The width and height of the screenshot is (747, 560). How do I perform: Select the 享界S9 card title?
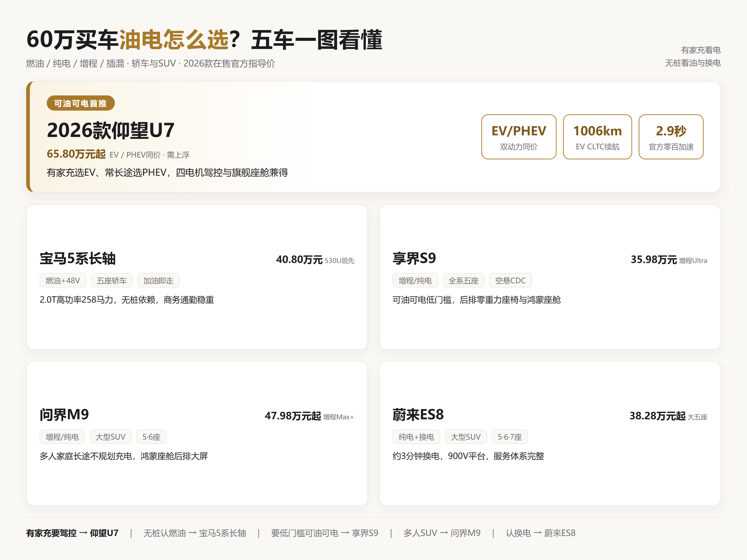414,259
